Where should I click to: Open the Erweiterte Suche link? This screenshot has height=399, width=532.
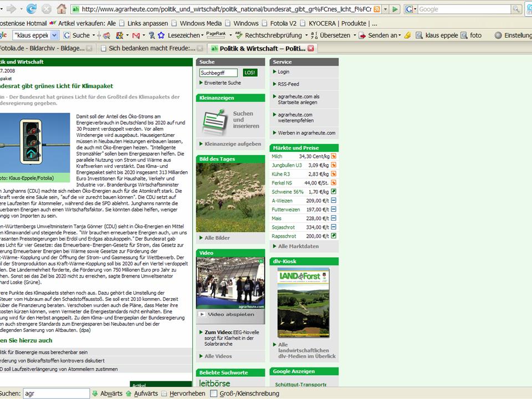pos(222,83)
